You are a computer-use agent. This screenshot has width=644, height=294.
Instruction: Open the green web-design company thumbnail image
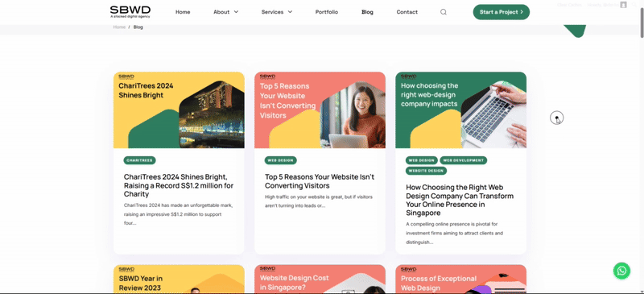pos(460,110)
